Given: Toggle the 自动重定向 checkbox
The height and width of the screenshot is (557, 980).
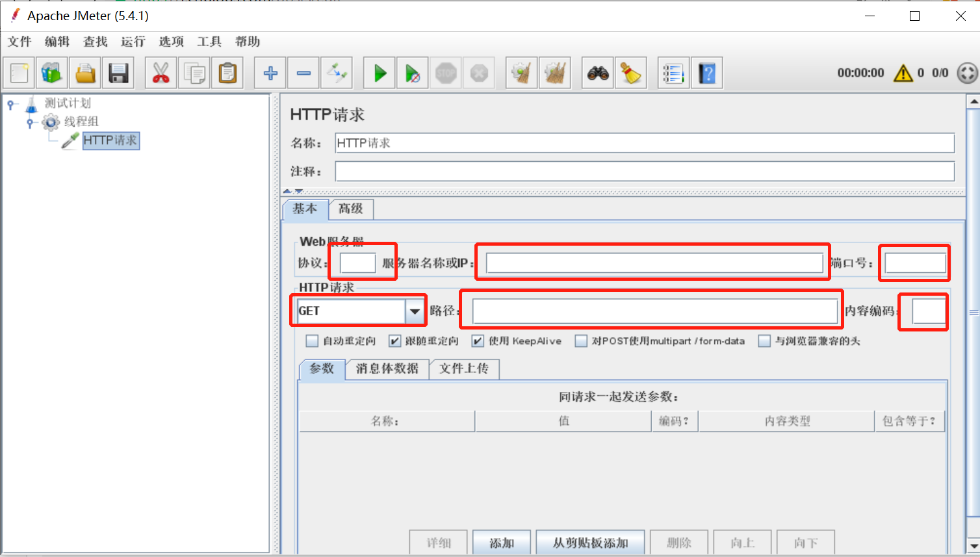Looking at the screenshot, I should click(312, 341).
